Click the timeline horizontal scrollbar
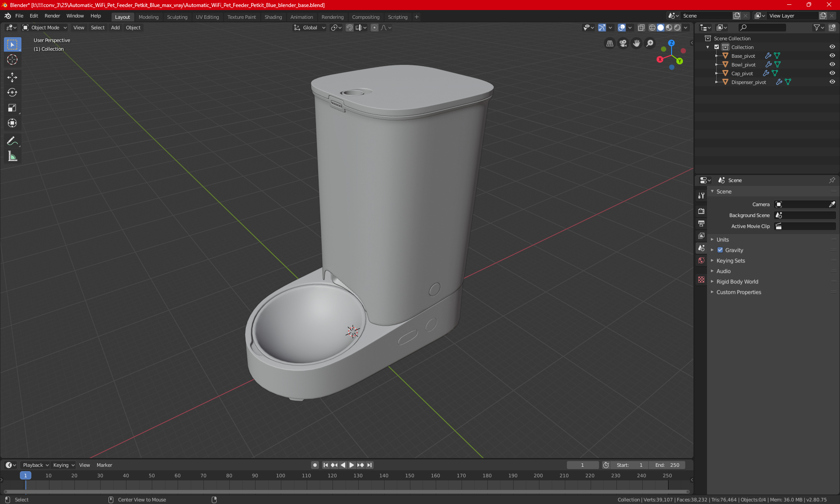The width and height of the screenshot is (840, 504). pyautogui.click(x=346, y=492)
